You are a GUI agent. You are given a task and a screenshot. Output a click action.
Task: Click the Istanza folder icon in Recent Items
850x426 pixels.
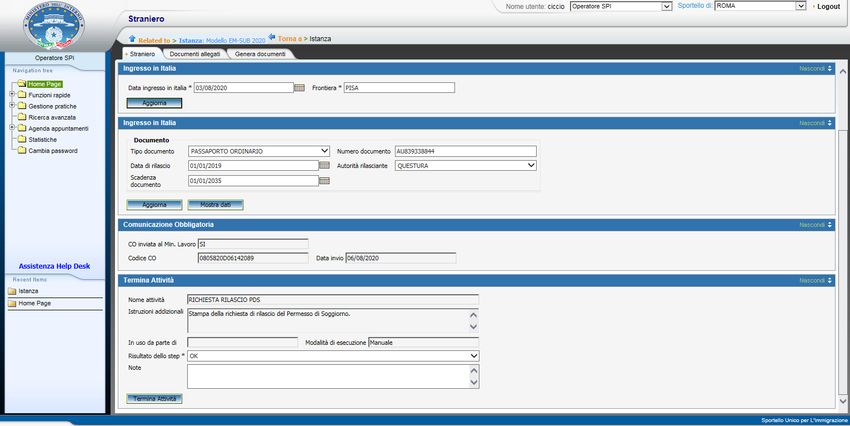[x=12, y=291]
